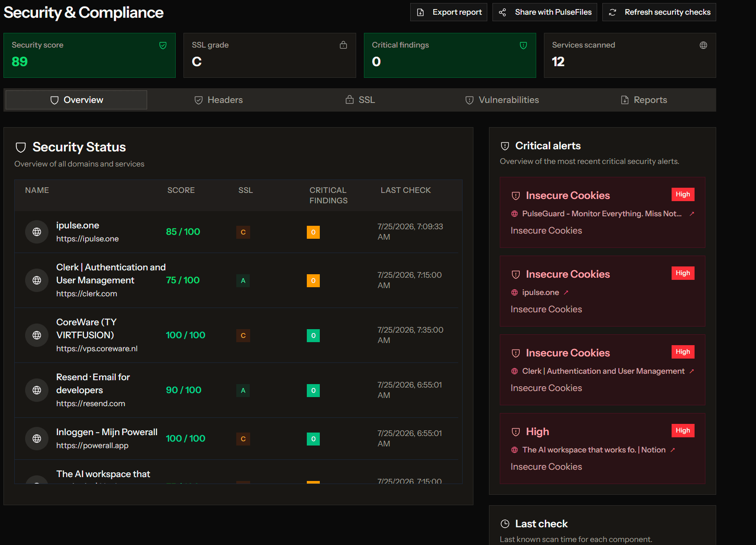This screenshot has height=545, width=756.
Task: Click SSL grade A badge for Clerk
Action: pos(243,281)
